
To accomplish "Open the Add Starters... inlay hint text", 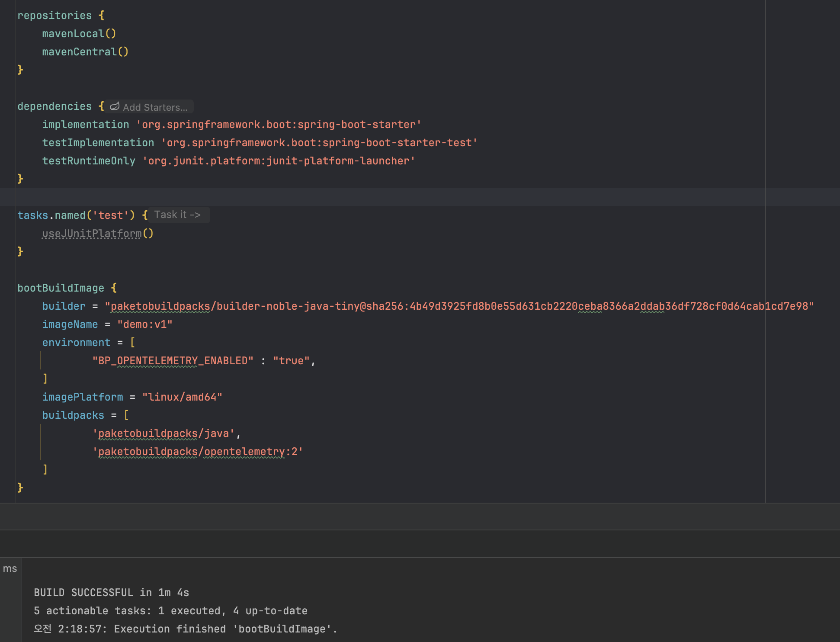I will [155, 107].
